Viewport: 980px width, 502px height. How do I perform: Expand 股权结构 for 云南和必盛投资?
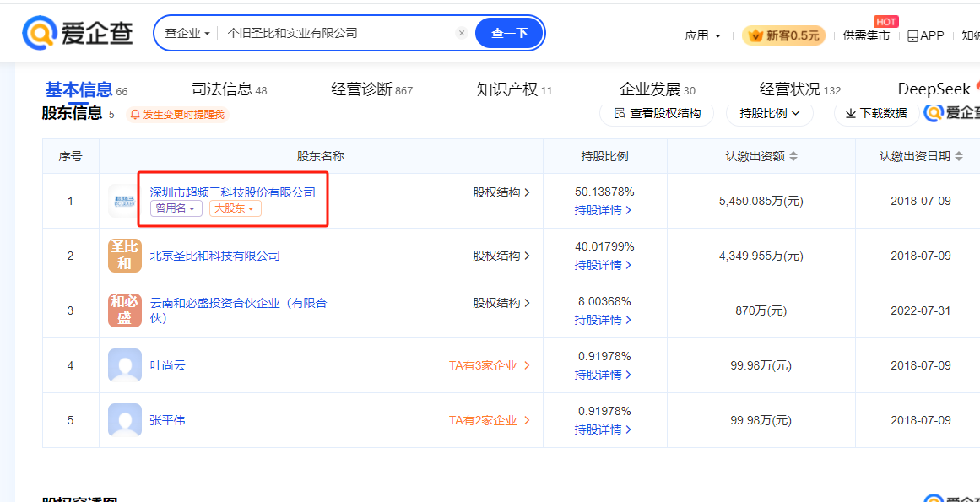point(501,303)
